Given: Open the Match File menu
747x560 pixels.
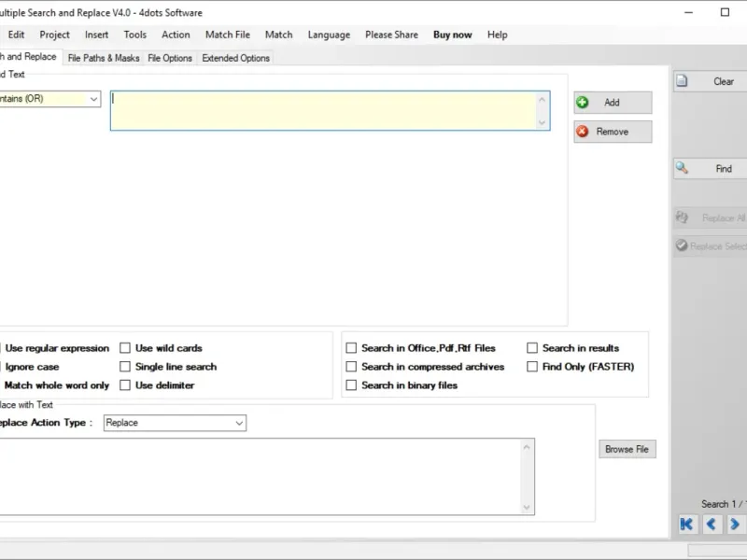Looking at the screenshot, I should pyautogui.click(x=228, y=35).
